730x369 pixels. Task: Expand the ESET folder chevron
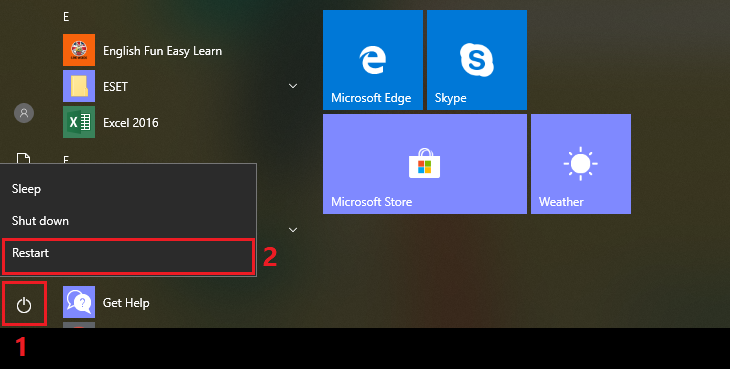[293, 86]
